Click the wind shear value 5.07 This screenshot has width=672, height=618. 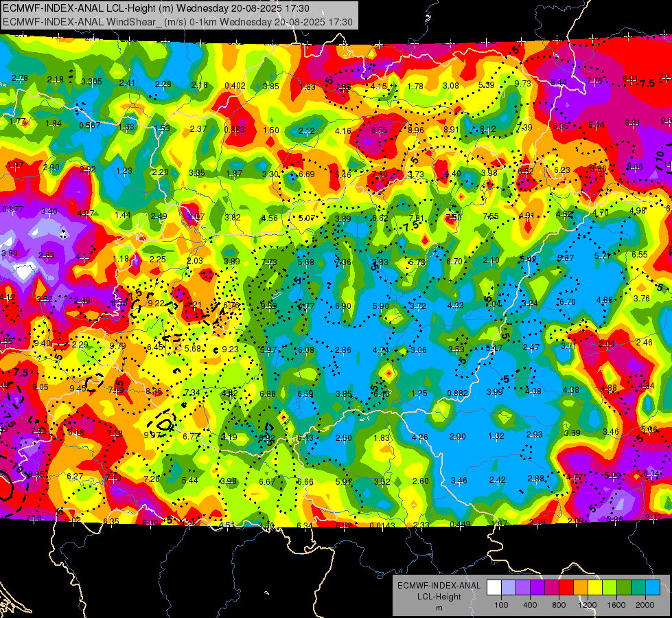click(306, 218)
